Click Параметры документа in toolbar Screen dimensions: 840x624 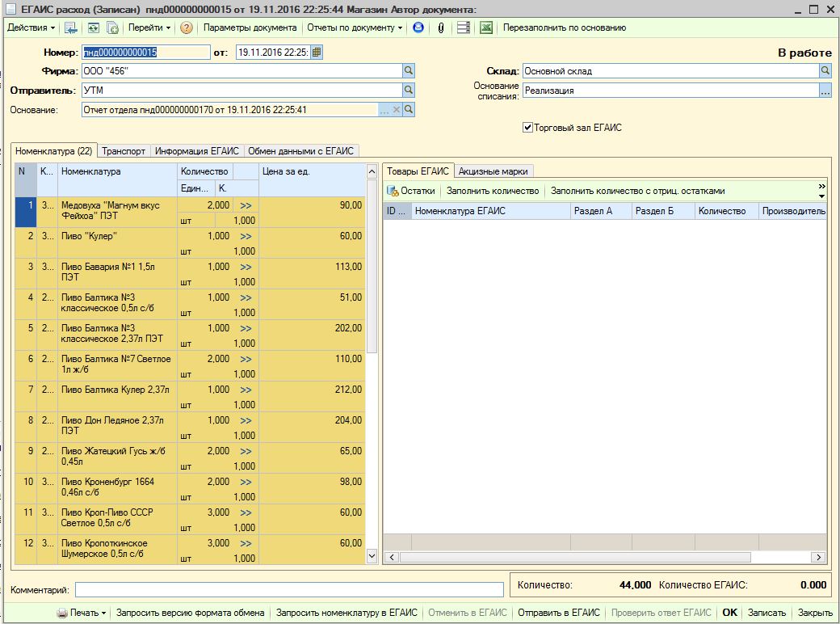(250, 27)
